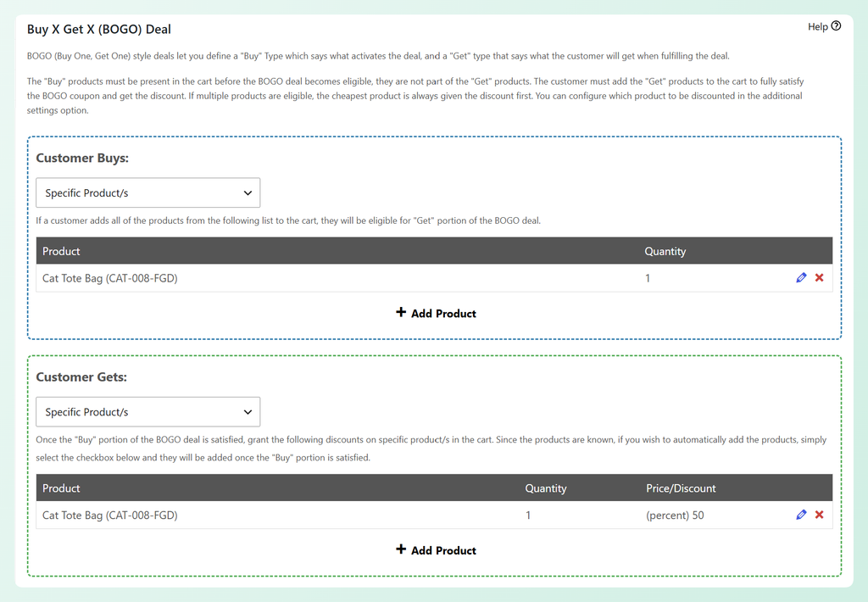The width and height of the screenshot is (868, 602).
Task: Click Add Product under Customer Buys
Action: click(437, 314)
